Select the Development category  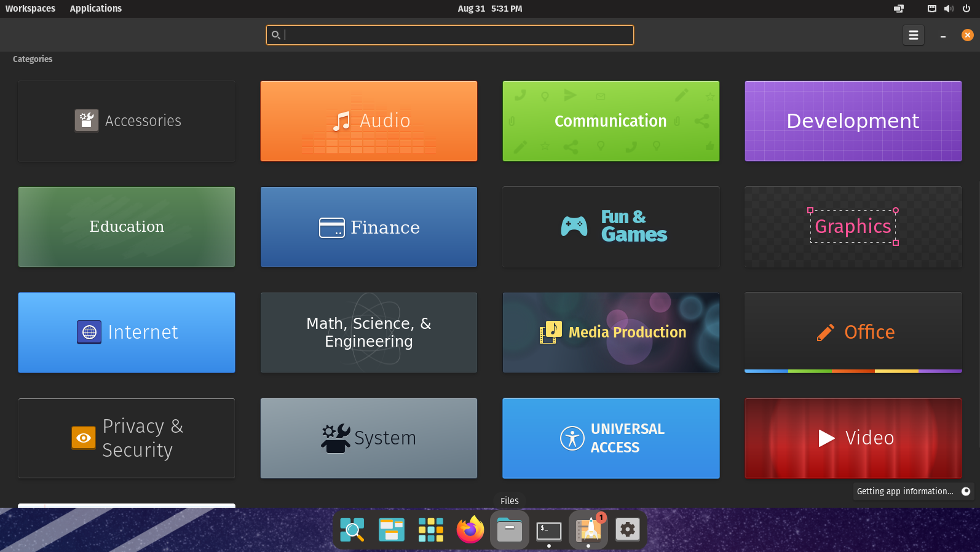coord(853,121)
